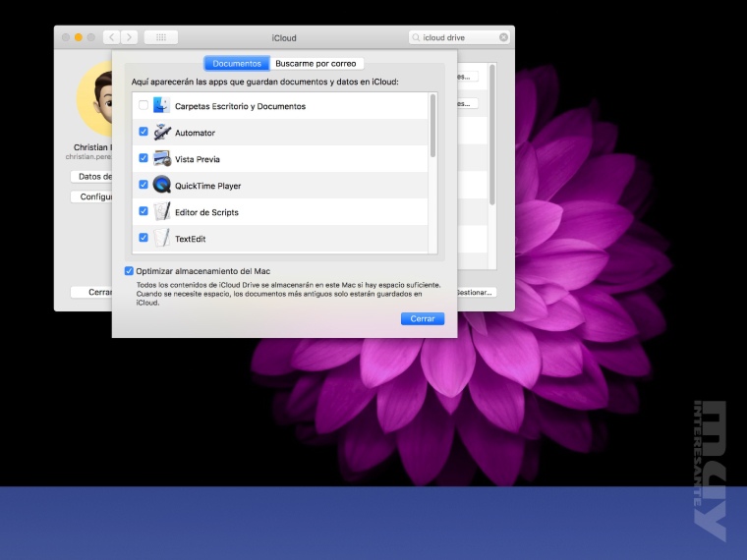The image size is (747, 560).
Task: Enable Carpetas Escritorio y Documentos checkbox
Action: coord(144,106)
